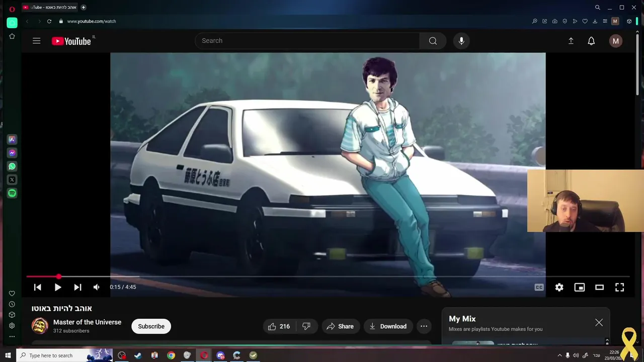Share the video
644x362 pixels.
pyautogui.click(x=340, y=326)
